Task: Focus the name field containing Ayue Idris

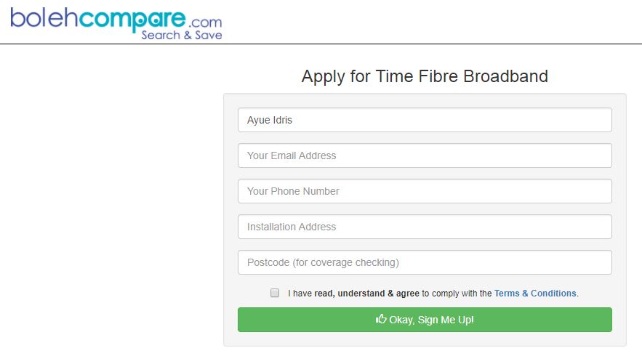Action: tap(425, 120)
